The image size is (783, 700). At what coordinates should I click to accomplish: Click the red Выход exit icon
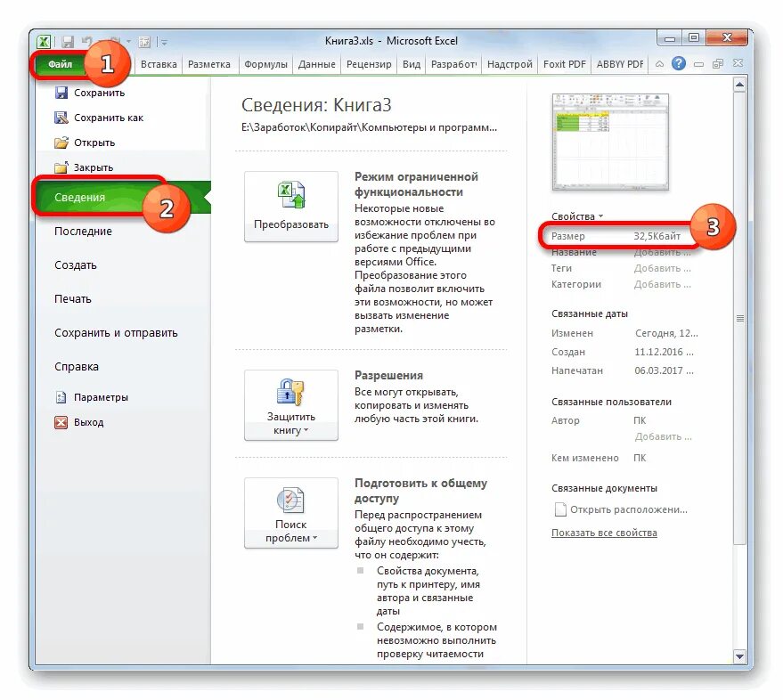[61, 422]
